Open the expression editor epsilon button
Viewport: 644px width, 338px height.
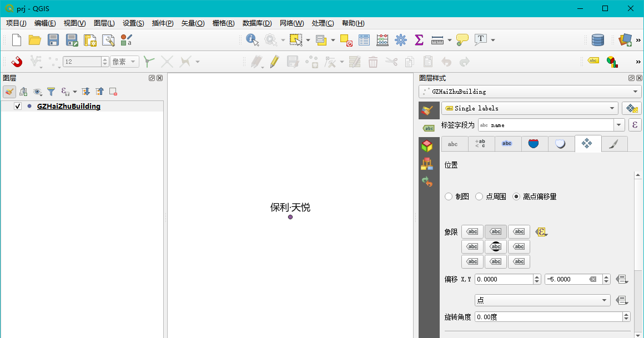click(x=635, y=125)
